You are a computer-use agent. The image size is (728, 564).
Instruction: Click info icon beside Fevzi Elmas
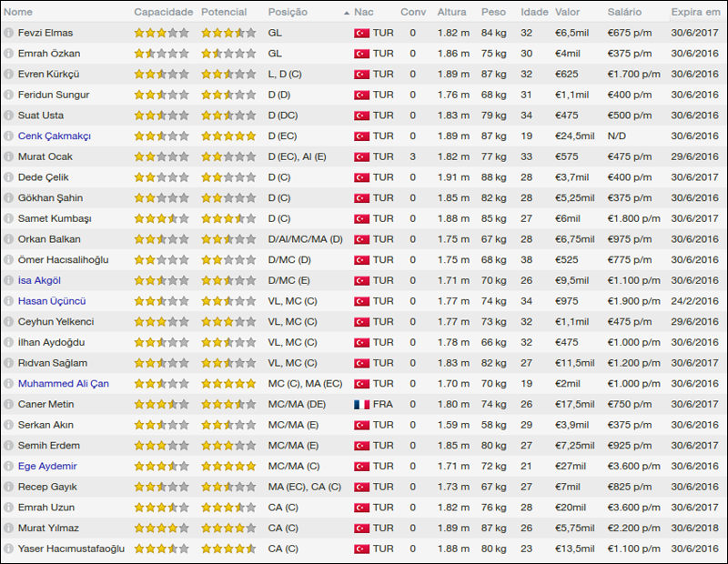(8, 33)
